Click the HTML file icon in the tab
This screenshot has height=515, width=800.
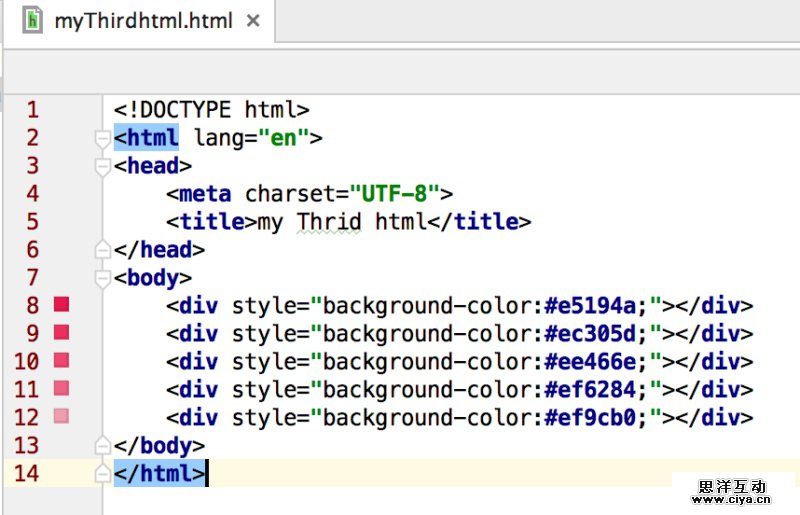[33, 20]
